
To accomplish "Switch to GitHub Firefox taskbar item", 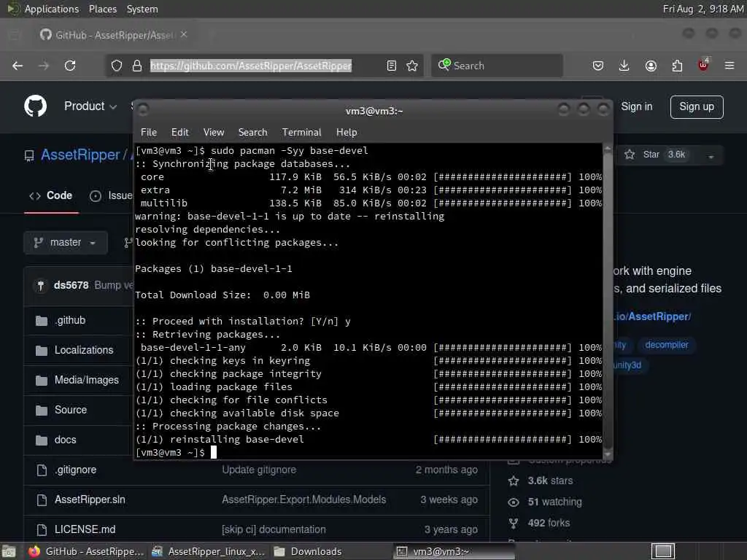I will tap(86, 551).
